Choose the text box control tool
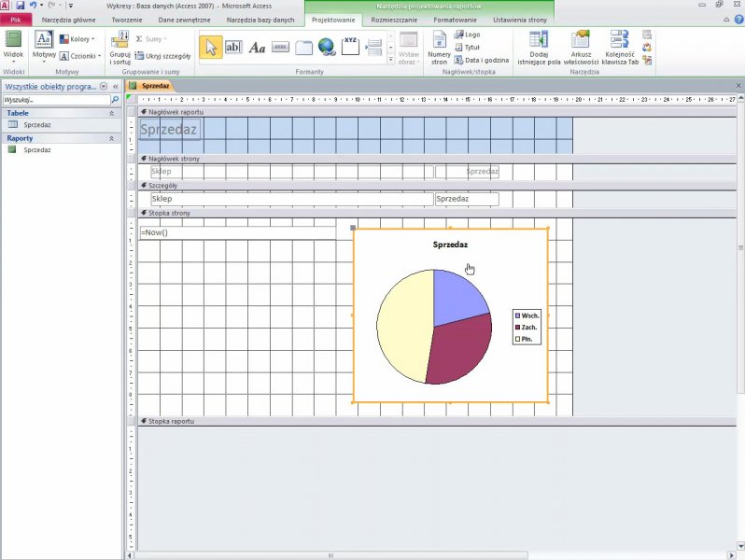 [x=234, y=47]
